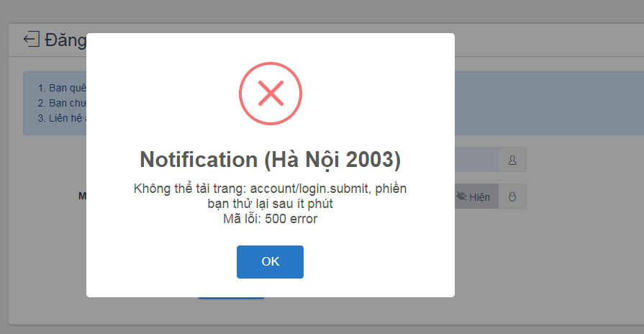Image resolution: width=644 pixels, height=334 pixels.
Task: Click the bold "M" password field label
Action: pos(82,196)
